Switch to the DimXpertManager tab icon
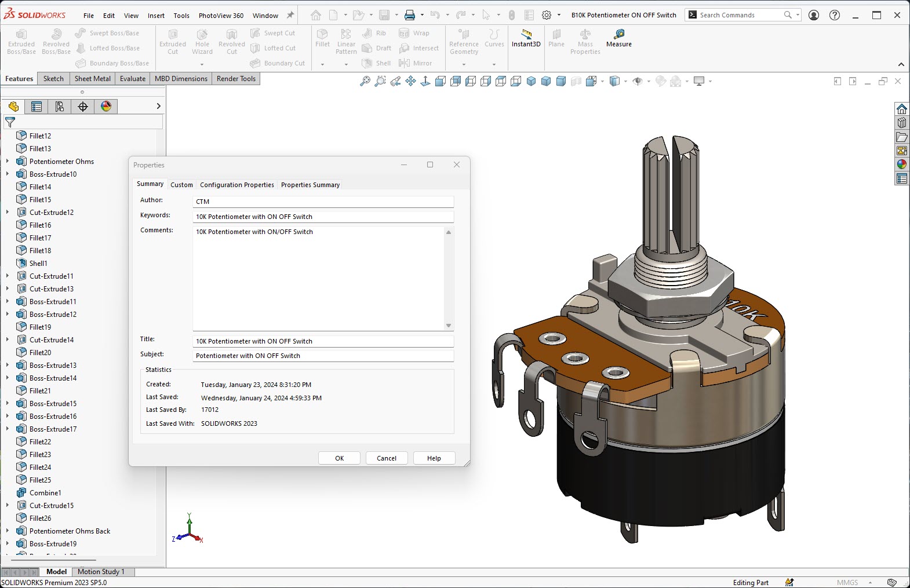910x588 pixels. (83, 107)
